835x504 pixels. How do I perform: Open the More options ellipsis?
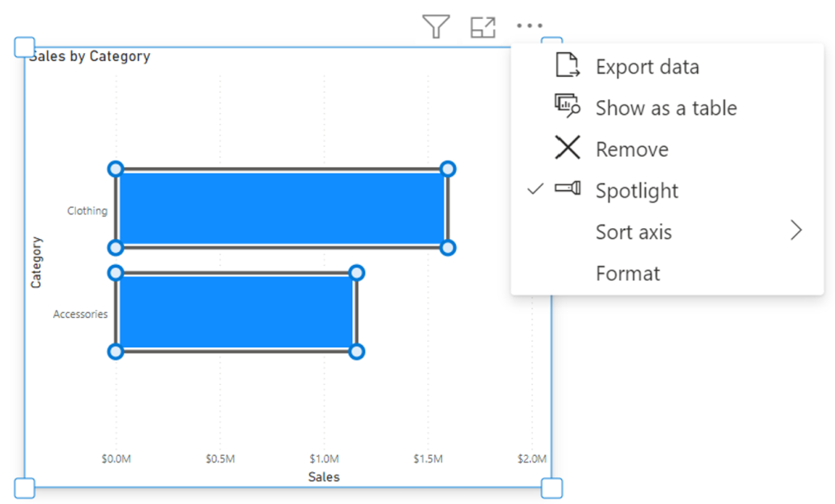pyautogui.click(x=529, y=25)
